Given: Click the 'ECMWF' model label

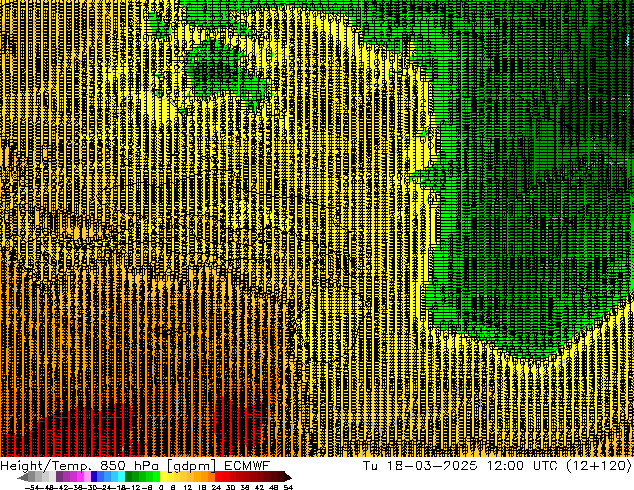Looking at the screenshot, I should (x=247, y=466).
